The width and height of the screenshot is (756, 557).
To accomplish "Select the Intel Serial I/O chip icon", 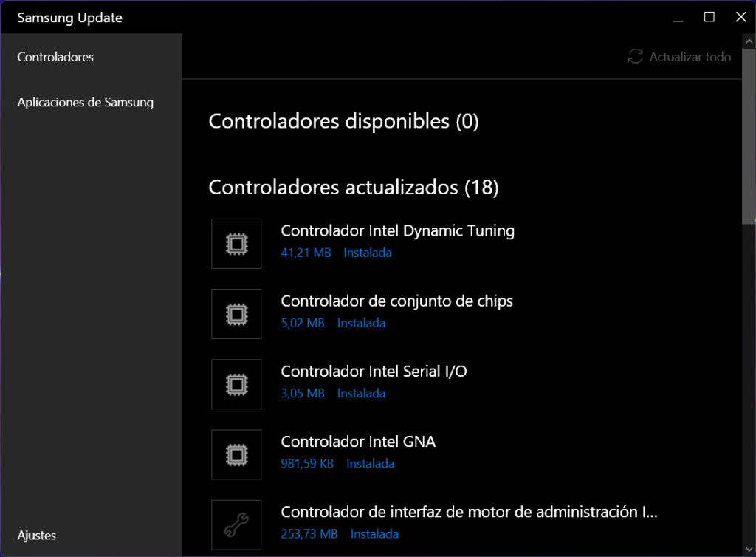I will pyautogui.click(x=236, y=384).
